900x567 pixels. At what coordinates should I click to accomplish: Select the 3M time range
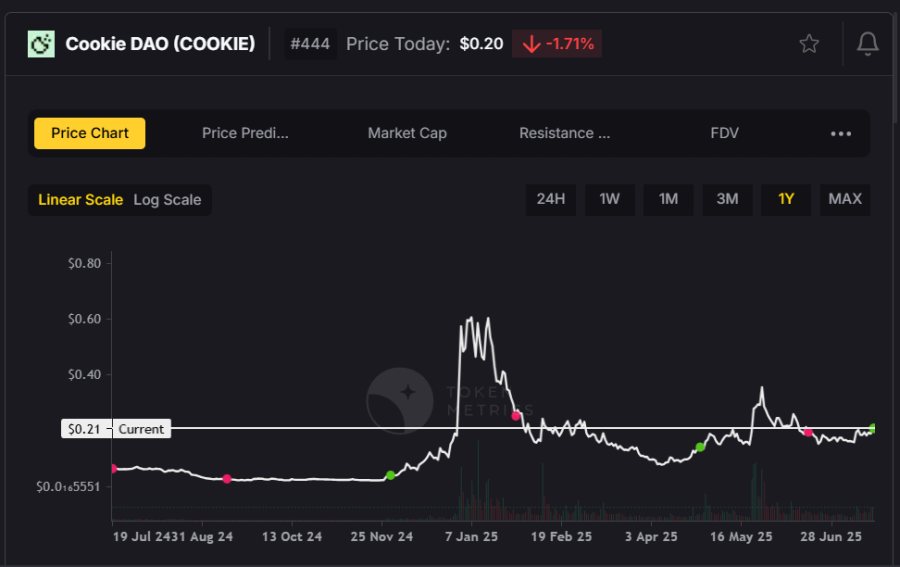[x=727, y=199]
